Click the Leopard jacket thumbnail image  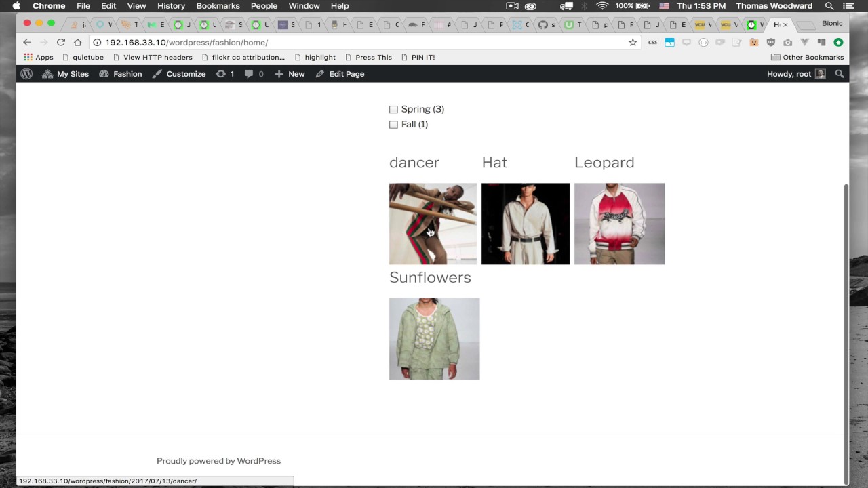[619, 224]
